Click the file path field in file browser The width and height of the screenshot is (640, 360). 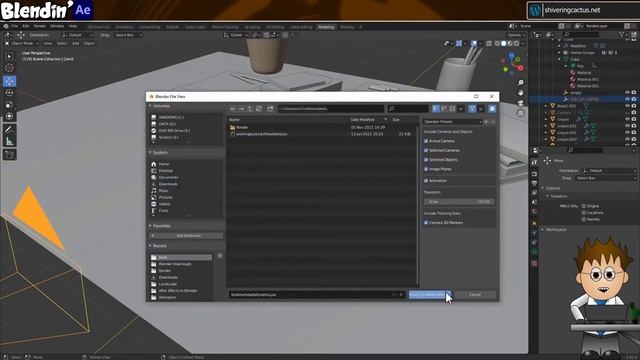pyautogui.click(x=331, y=109)
